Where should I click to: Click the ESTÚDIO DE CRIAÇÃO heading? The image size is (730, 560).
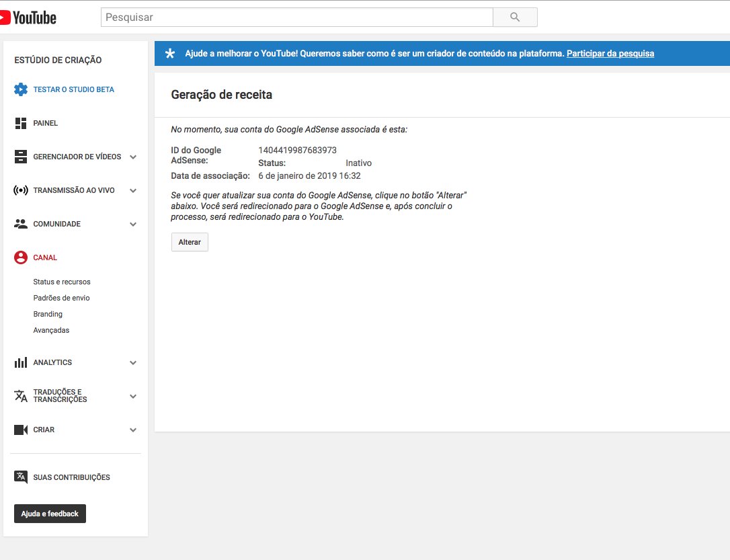pyautogui.click(x=58, y=60)
